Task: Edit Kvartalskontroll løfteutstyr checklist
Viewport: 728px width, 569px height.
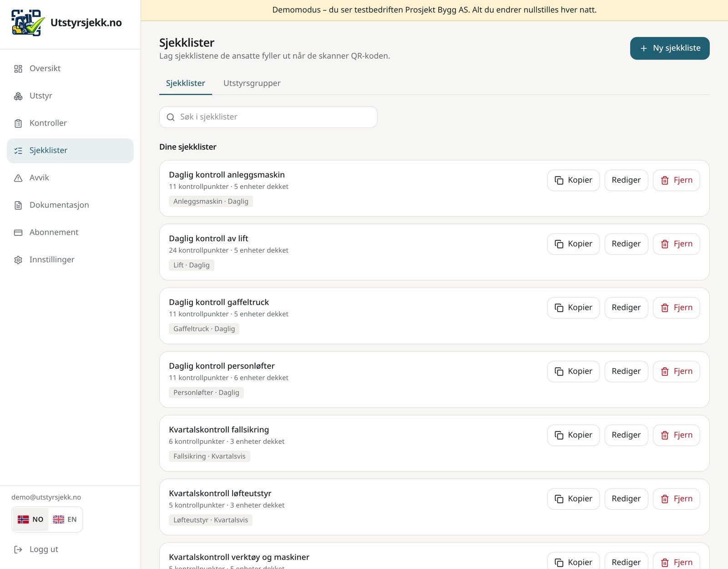Action: (626, 499)
